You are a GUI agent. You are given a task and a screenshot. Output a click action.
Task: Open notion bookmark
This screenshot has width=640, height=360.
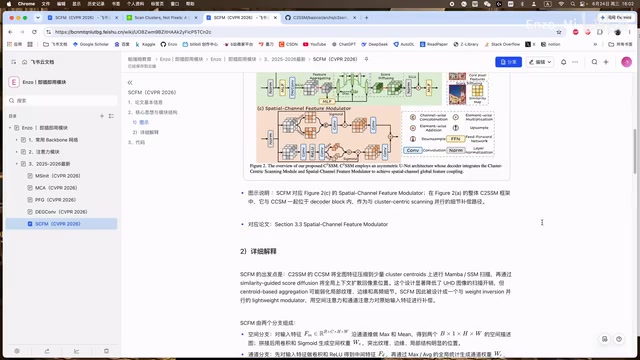pyautogui.click(x=551, y=44)
